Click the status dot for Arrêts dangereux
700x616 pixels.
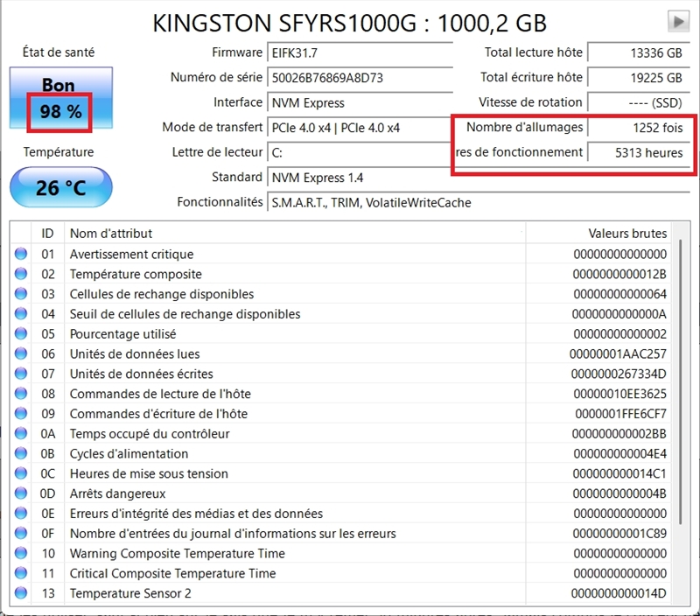(x=21, y=493)
